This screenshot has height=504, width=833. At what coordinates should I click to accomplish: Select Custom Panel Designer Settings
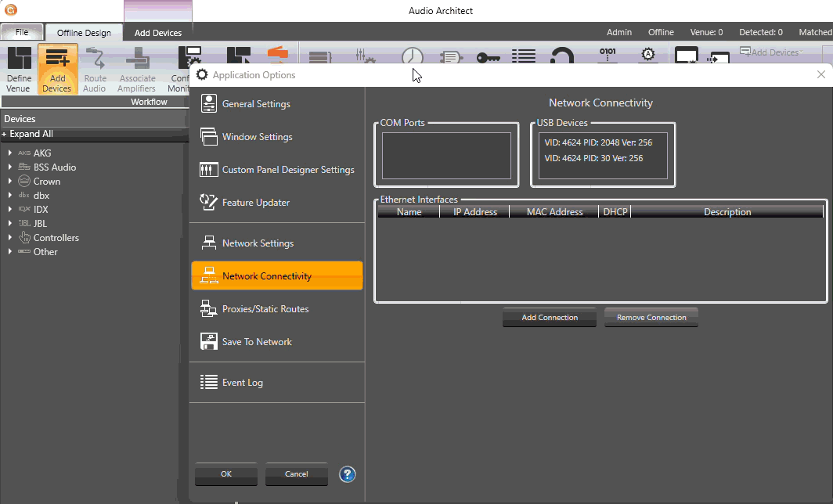[x=287, y=170]
